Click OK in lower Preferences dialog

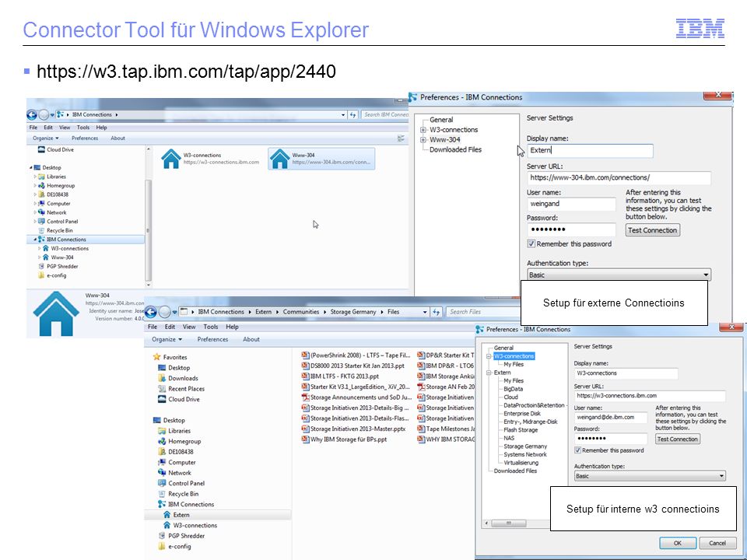pos(678,543)
